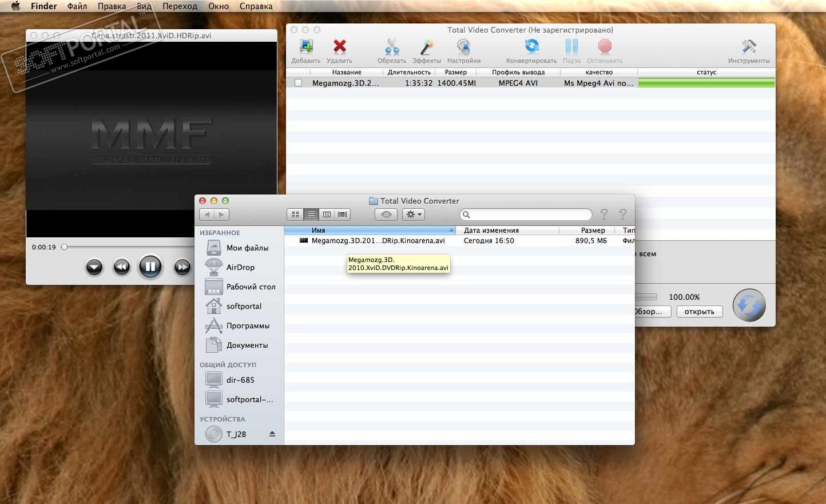Click the Finder window's green zoom button
The height and width of the screenshot is (504, 826).
(x=225, y=201)
